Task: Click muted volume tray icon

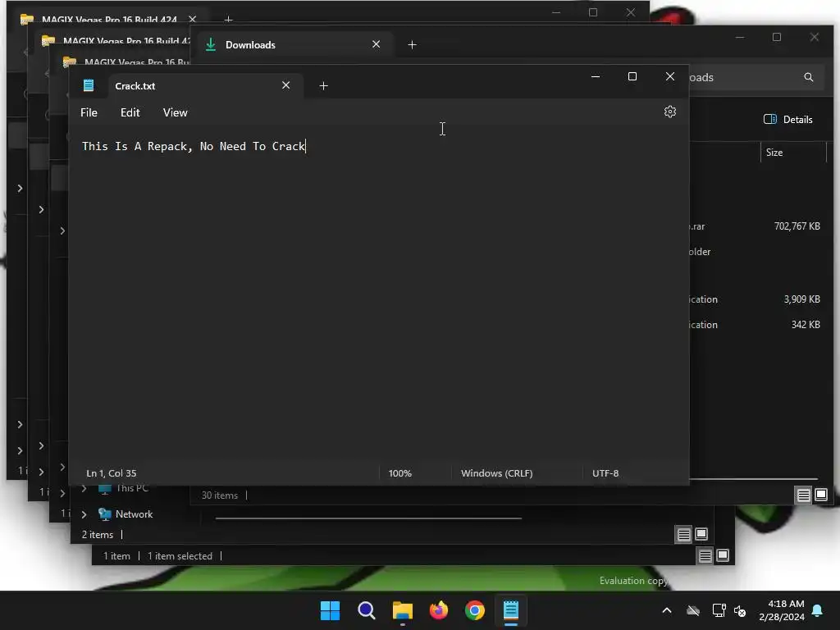Action: pos(740,610)
